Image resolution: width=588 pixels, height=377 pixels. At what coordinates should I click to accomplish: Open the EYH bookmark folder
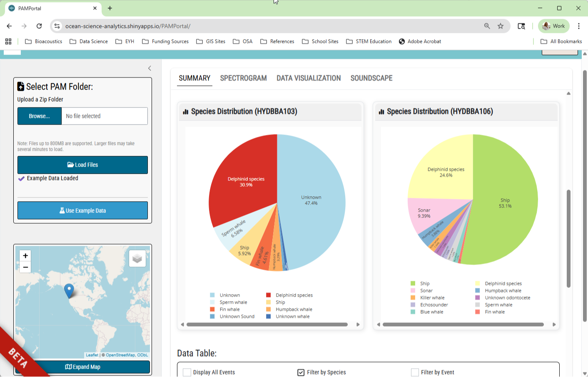(x=125, y=41)
